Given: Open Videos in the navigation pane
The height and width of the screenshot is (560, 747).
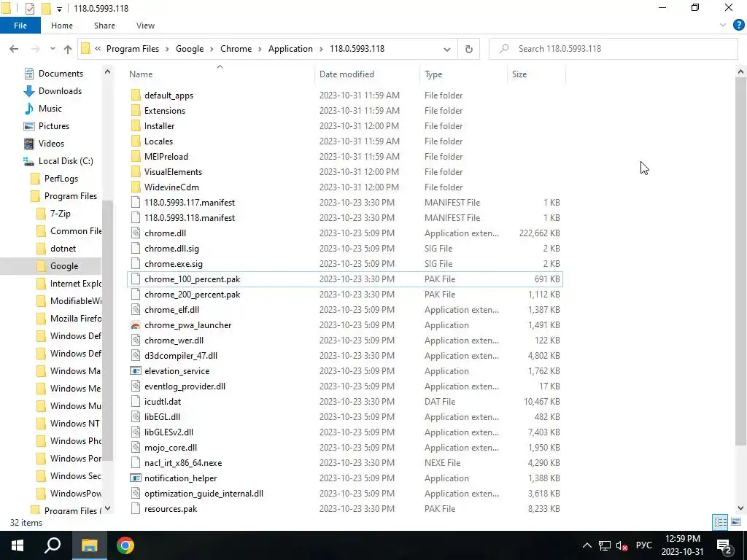Looking at the screenshot, I should click(50, 144).
